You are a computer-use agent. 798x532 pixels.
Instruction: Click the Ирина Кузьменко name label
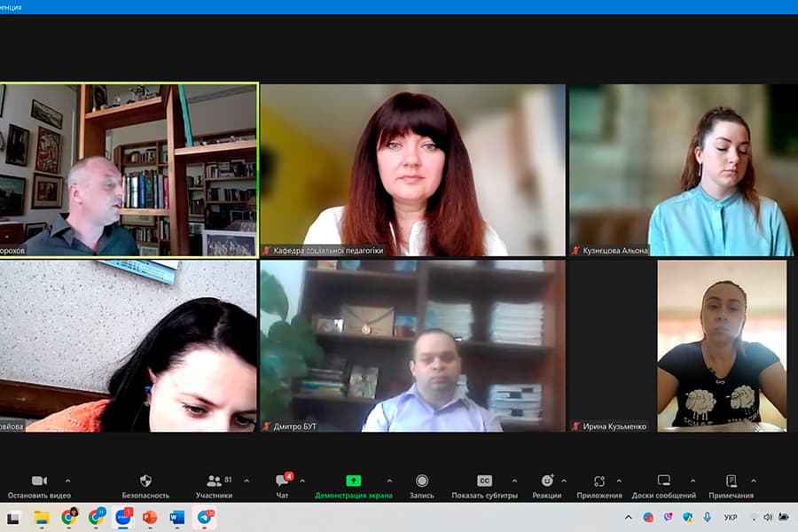pyautogui.click(x=614, y=426)
